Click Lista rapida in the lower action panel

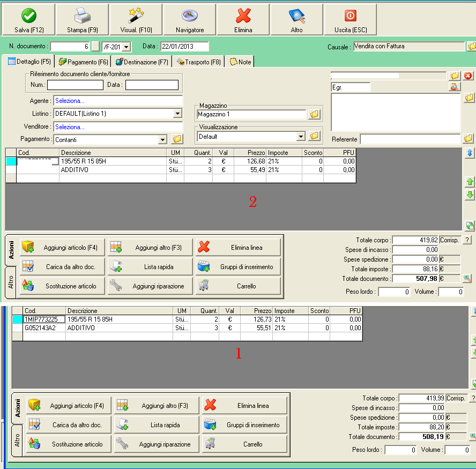pyautogui.click(x=157, y=425)
